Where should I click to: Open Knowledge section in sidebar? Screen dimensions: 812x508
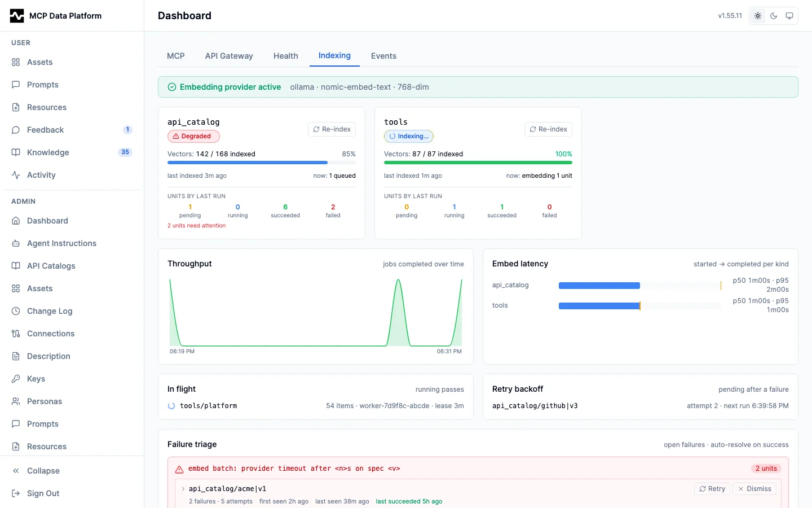[x=72, y=152]
